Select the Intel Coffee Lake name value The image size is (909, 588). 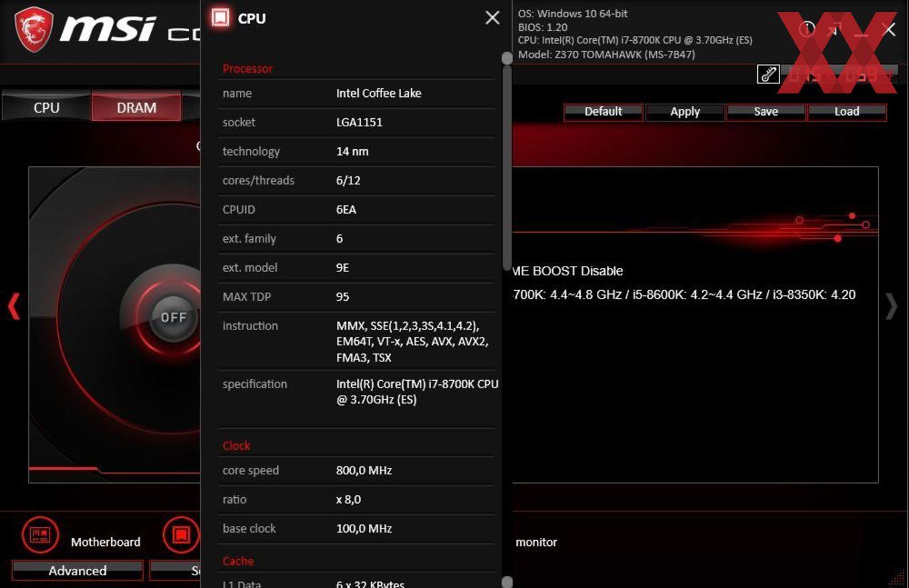[379, 93]
